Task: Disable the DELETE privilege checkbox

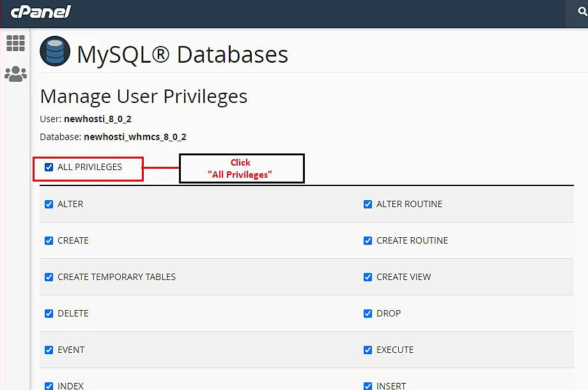Action: [x=49, y=313]
